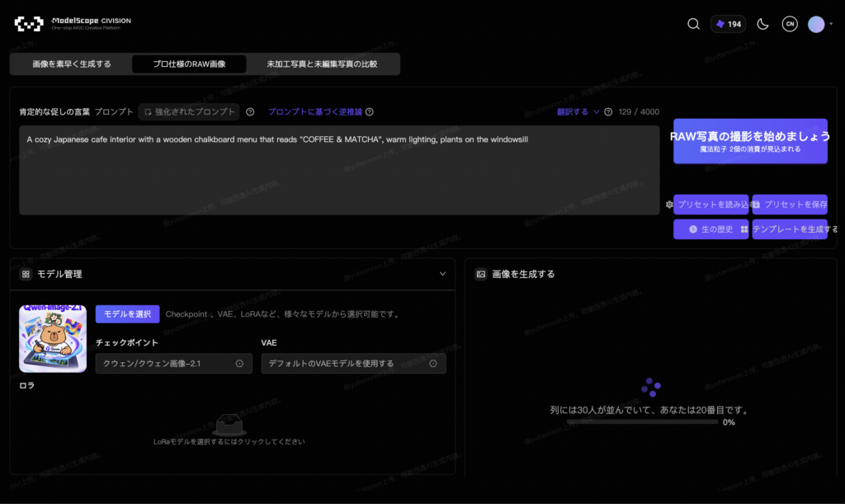
Task: Open the user avatar menu
Action: click(x=816, y=24)
